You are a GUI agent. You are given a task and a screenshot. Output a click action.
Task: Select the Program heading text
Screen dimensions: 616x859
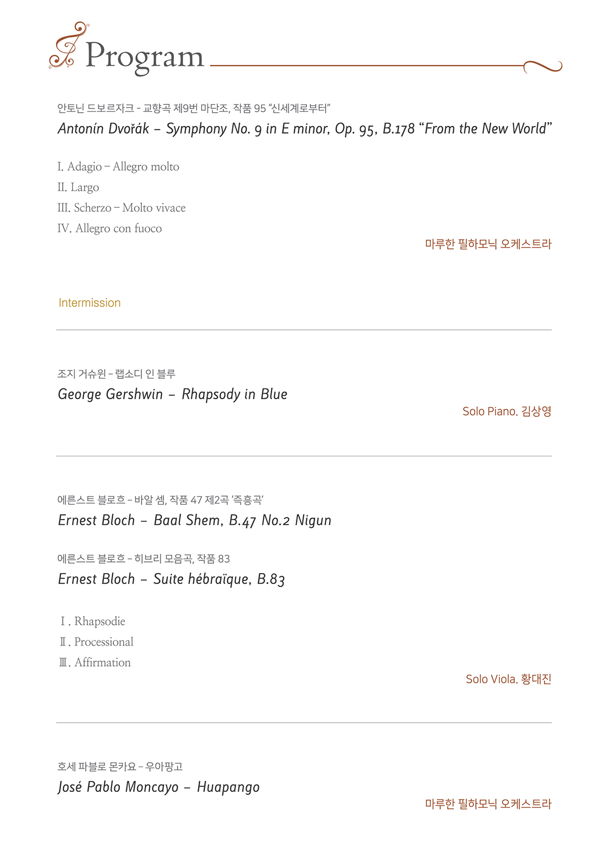(x=145, y=57)
